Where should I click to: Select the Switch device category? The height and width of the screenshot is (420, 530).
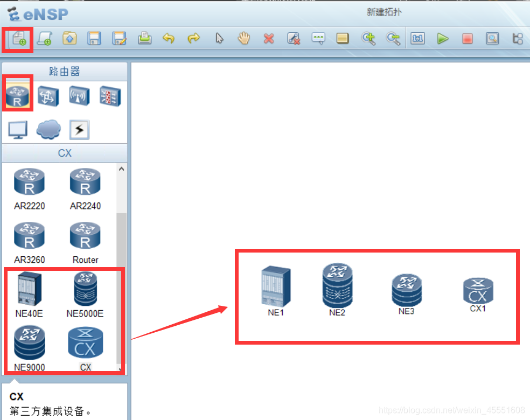point(48,96)
